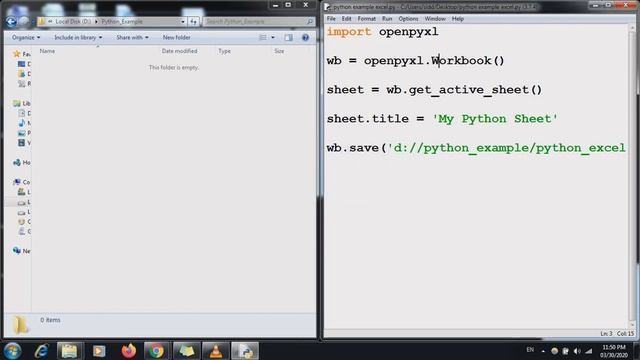Click the taskbar clock showing 11:50 PM
This screenshot has width=640, height=360.
point(613,351)
